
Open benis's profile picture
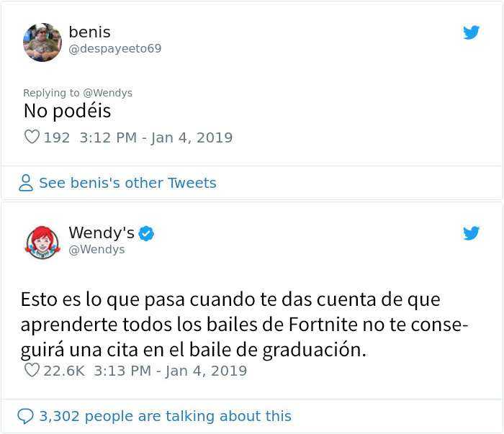tap(42, 42)
